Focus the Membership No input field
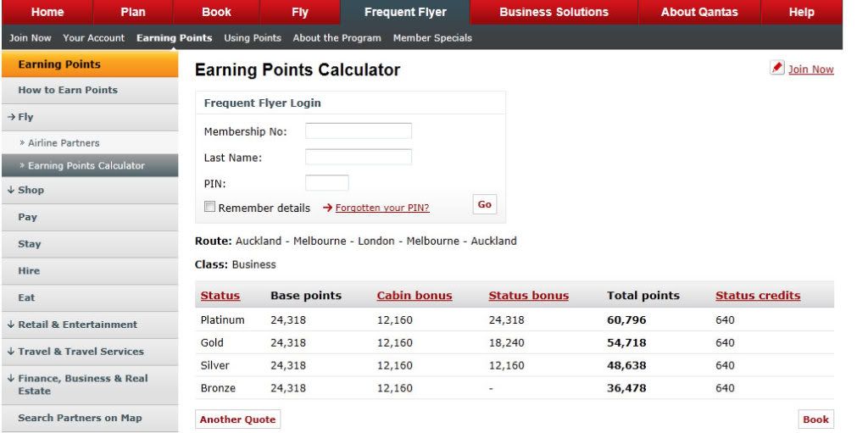This screenshot has width=868, height=433. pos(359,130)
